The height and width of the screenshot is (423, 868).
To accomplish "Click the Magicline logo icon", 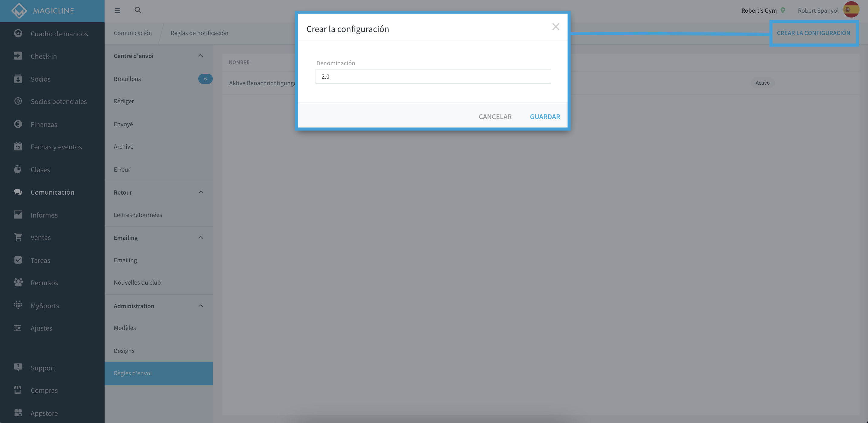I will [x=19, y=11].
